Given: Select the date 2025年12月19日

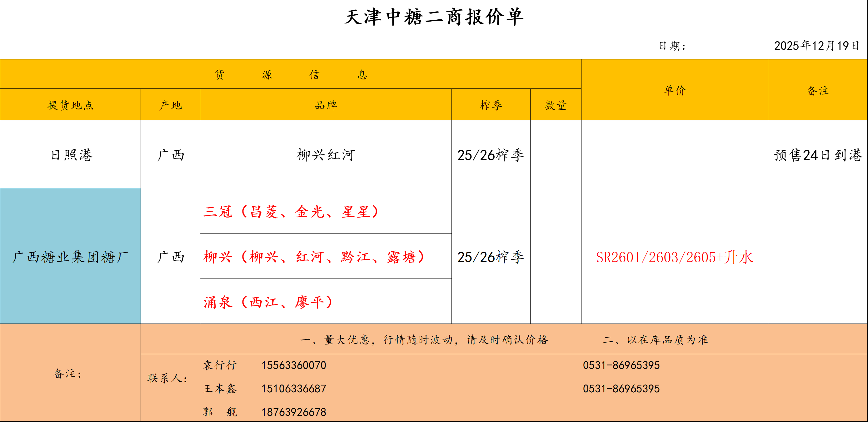Looking at the screenshot, I should tap(816, 46).
